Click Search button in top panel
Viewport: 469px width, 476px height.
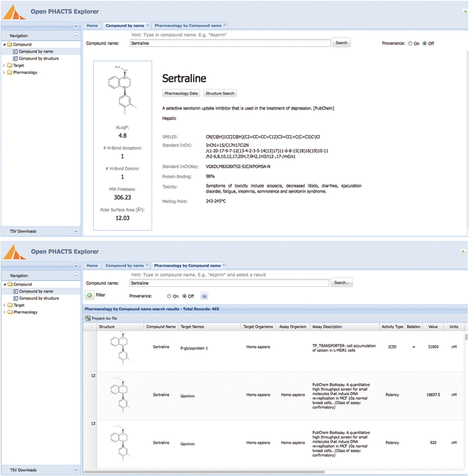tap(342, 43)
